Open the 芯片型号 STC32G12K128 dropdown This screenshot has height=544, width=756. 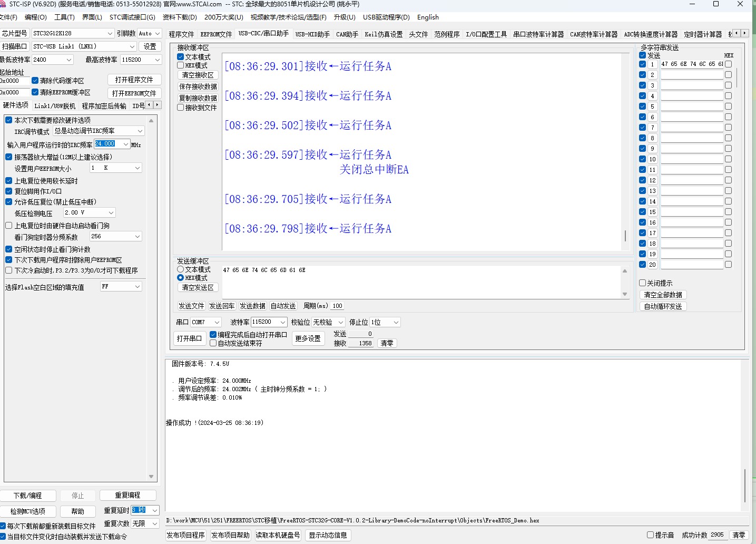[x=110, y=33]
